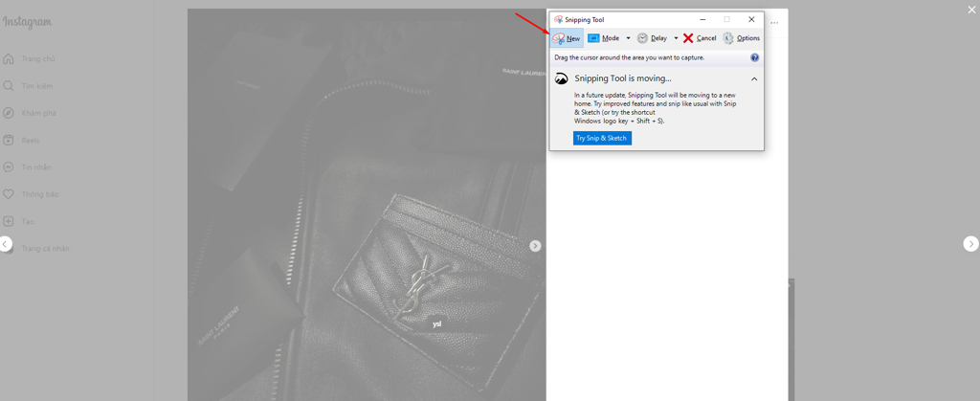This screenshot has height=401, width=980.
Task: Close the Instagram post viewer
Action: click(970, 9)
